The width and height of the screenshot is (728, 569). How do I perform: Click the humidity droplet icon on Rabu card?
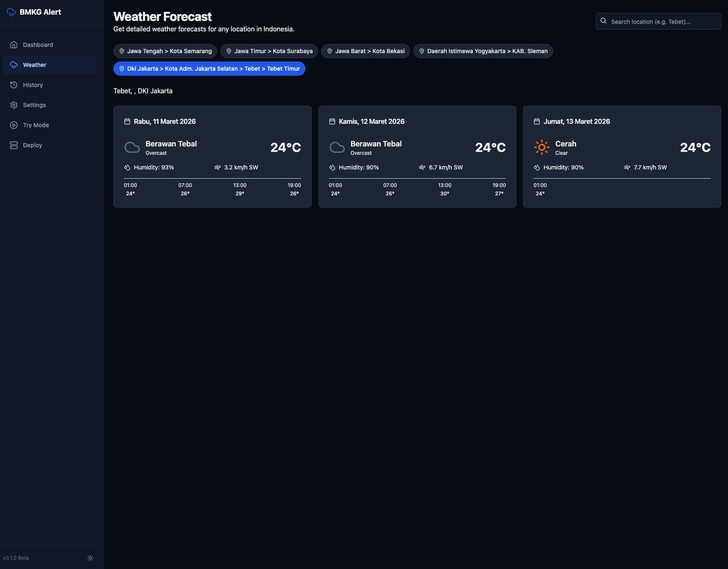coord(127,167)
